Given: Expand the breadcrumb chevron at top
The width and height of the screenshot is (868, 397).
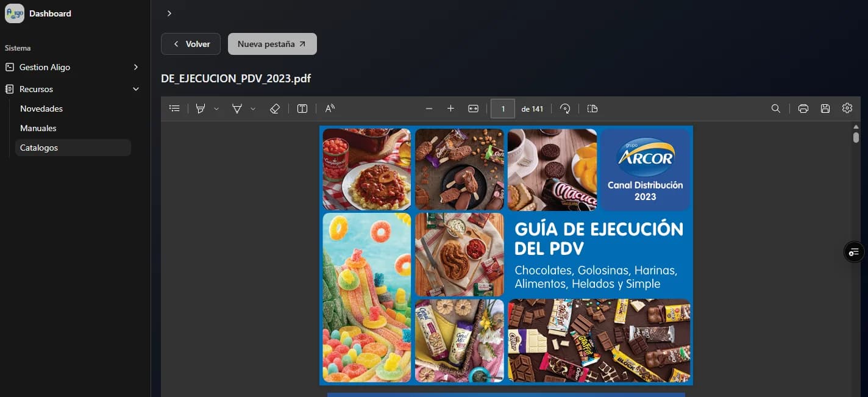Looking at the screenshot, I should tap(169, 13).
